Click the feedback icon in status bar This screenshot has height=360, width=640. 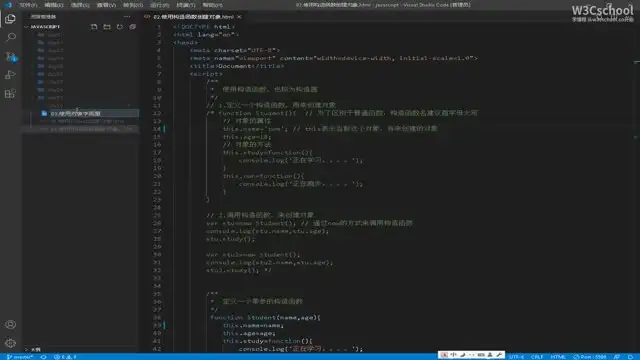617,357
